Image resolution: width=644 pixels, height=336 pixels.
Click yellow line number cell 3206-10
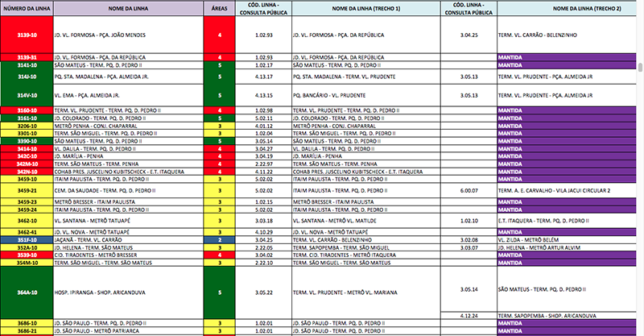(27, 126)
